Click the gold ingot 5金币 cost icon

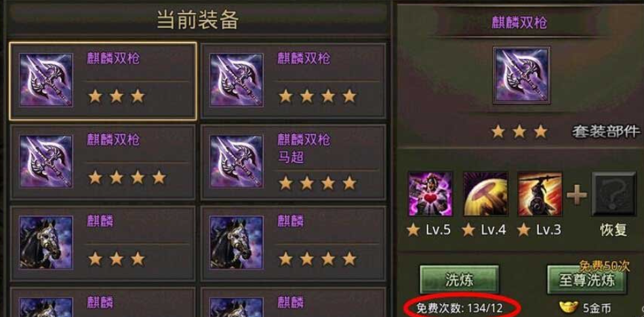point(569,307)
